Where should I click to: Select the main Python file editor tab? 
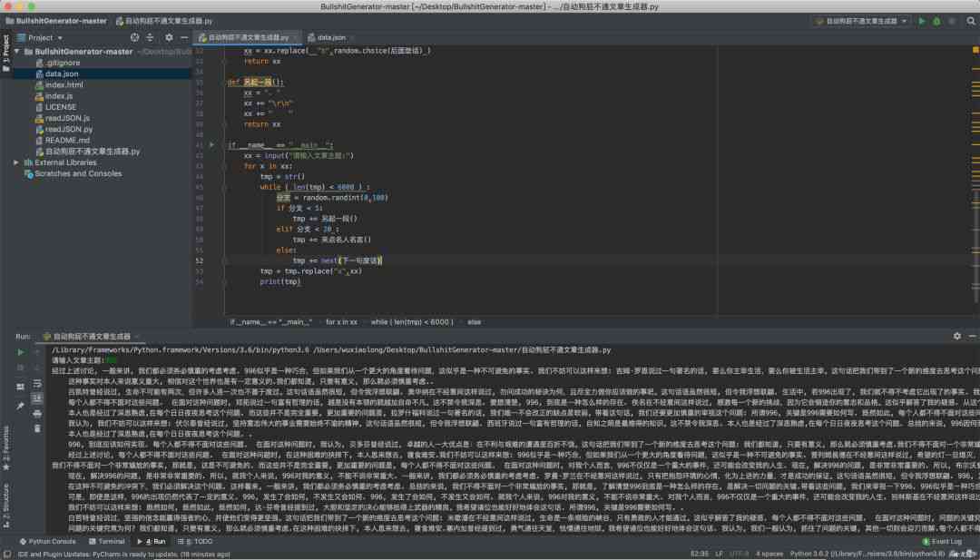click(x=248, y=37)
